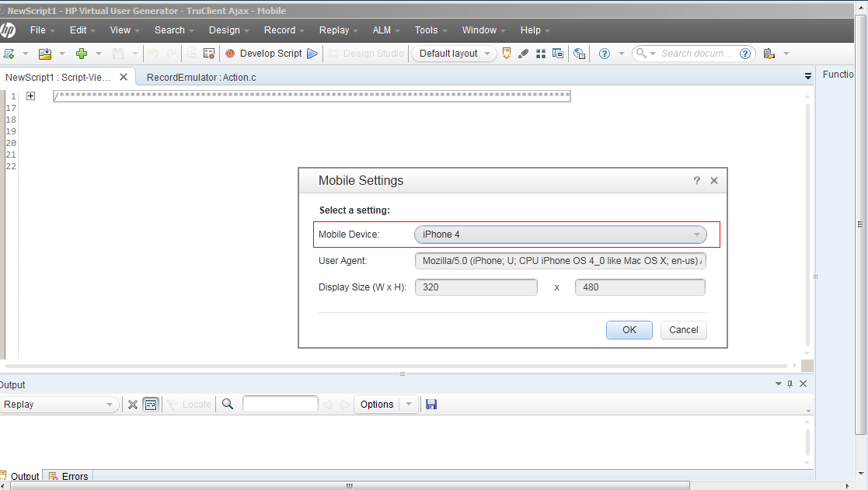Screen dimensions: 868x490
Task: Click the four-squares thumbnails icon
Action: coord(541,54)
